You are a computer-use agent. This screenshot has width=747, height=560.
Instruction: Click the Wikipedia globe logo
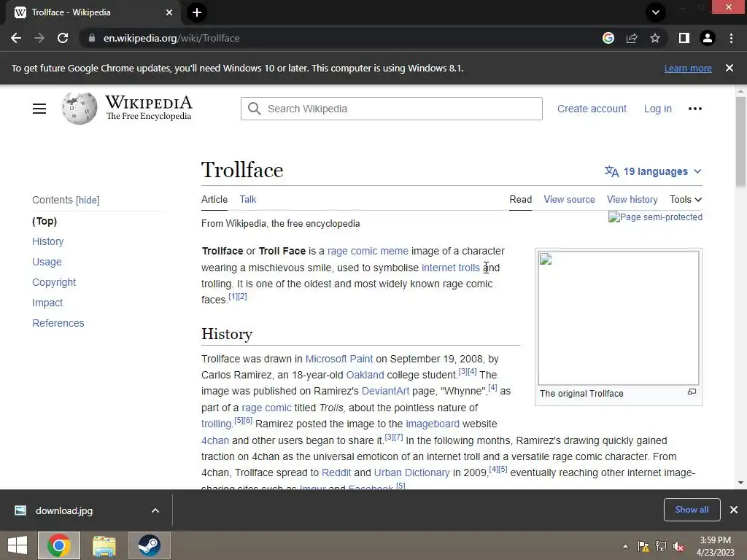[x=79, y=108]
